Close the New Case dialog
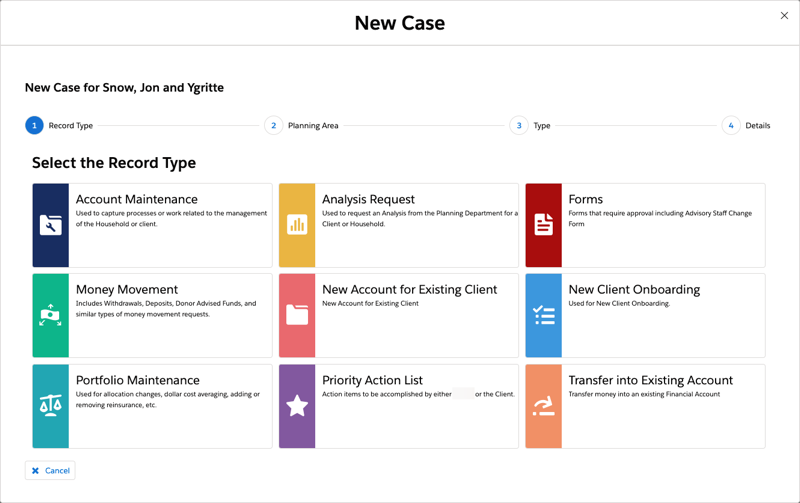The image size is (800, 503). tap(784, 15)
